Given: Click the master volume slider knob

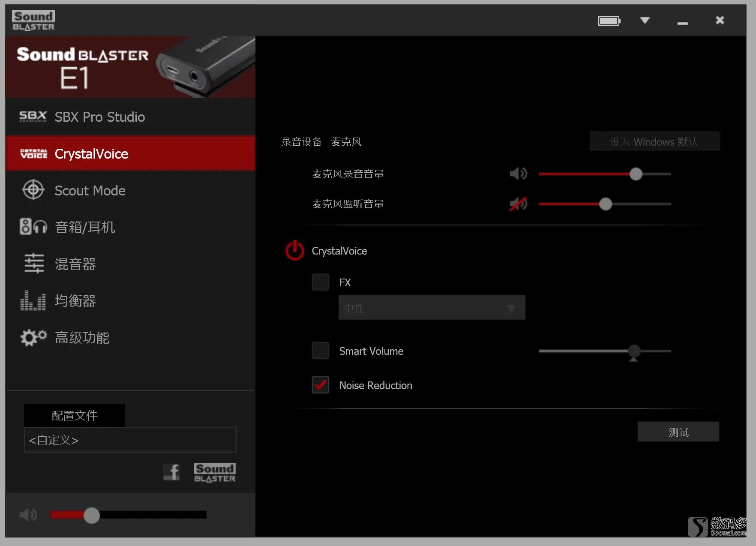Looking at the screenshot, I should [x=92, y=515].
